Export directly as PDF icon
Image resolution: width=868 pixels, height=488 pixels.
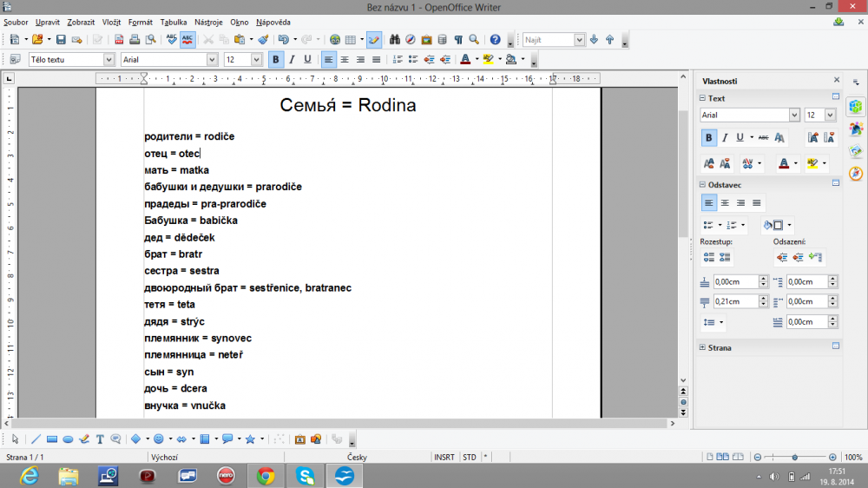coord(119,40)
